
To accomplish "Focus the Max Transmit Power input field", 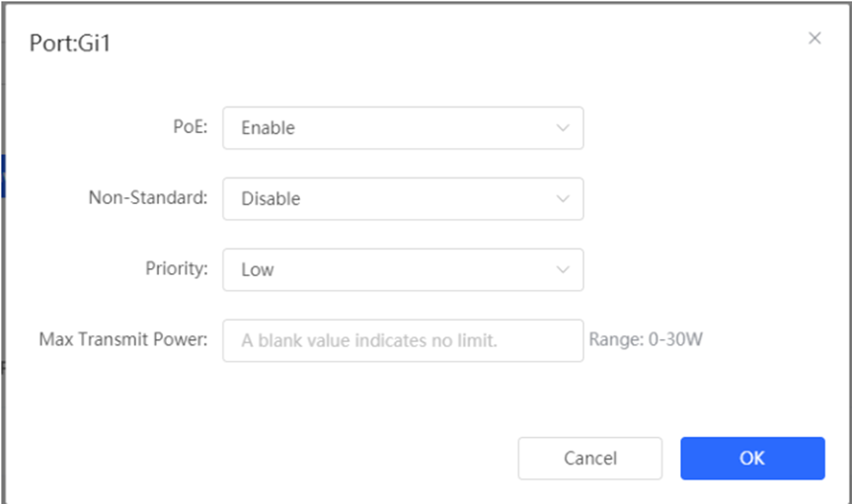I will pos(403,340).
